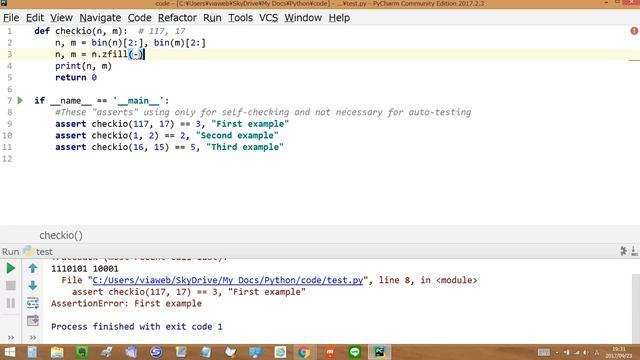This screenshot has height=360, width=640.
Task: Open the Tools menu
Action: 240,18
